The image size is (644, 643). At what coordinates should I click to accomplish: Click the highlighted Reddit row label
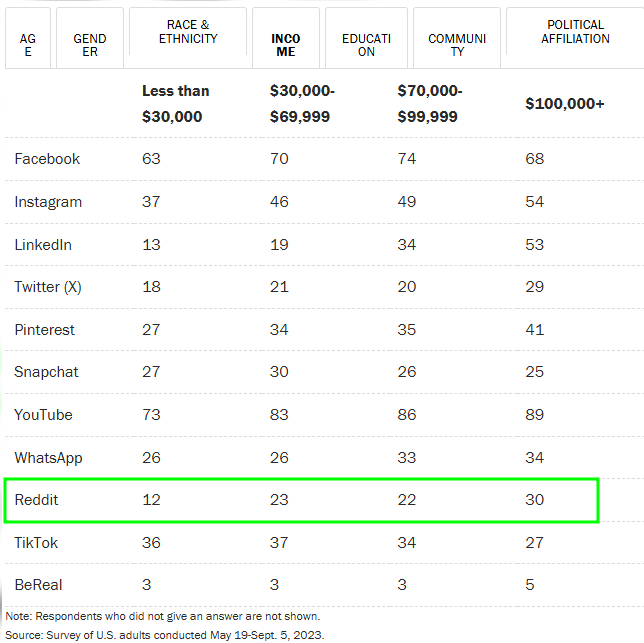click(x=36, y=500)
